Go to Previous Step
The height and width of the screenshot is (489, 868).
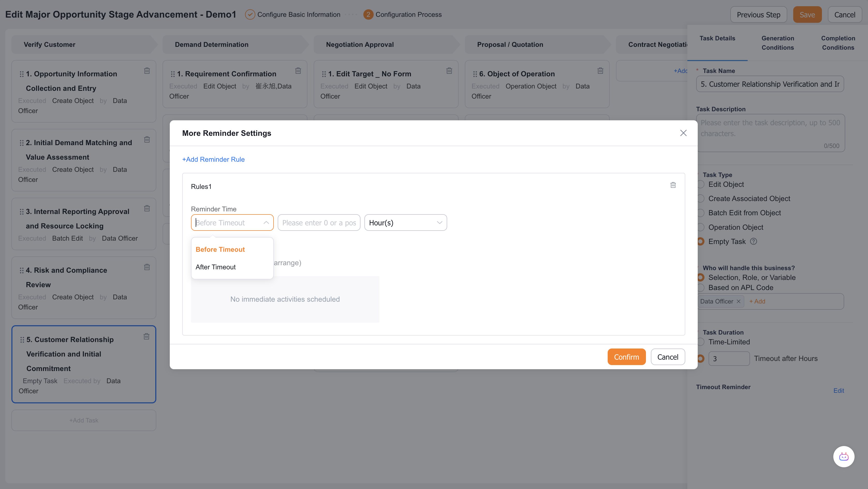[758, 14]
